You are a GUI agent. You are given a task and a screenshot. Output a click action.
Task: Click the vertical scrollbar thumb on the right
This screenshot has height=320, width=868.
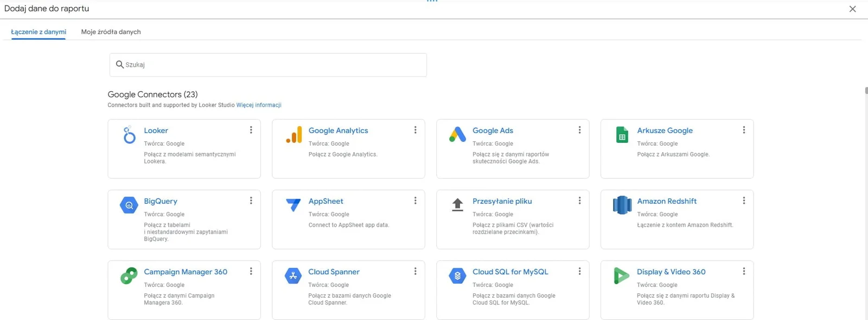pyautogui.click(x=866, y=90)
